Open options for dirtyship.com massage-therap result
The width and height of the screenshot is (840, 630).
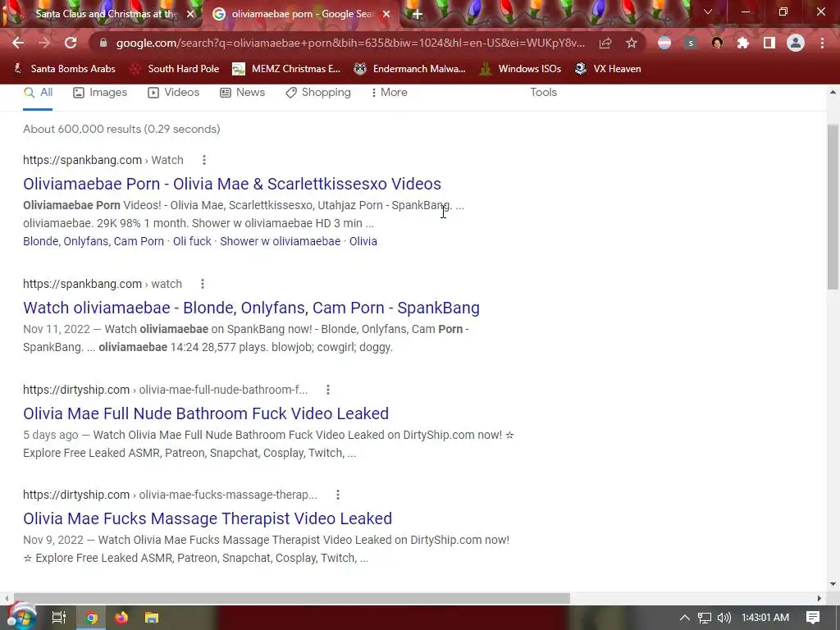(337, 495)
